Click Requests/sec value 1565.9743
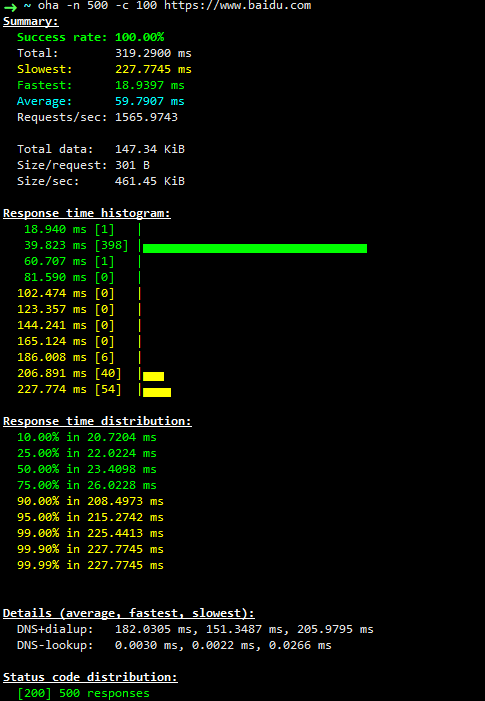 point(146,117)
